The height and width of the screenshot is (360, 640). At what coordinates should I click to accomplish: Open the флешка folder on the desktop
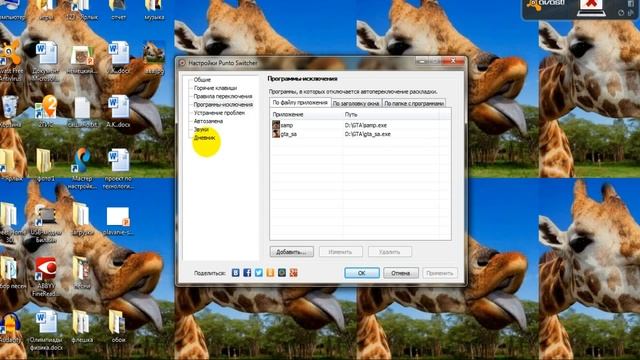point(82,327)
